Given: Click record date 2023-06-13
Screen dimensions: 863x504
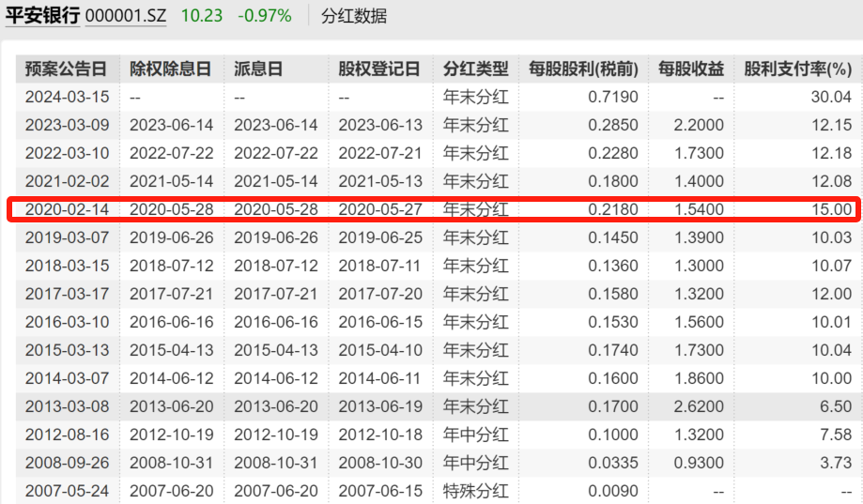Looking at the screenshot, I should pos(380,125).
